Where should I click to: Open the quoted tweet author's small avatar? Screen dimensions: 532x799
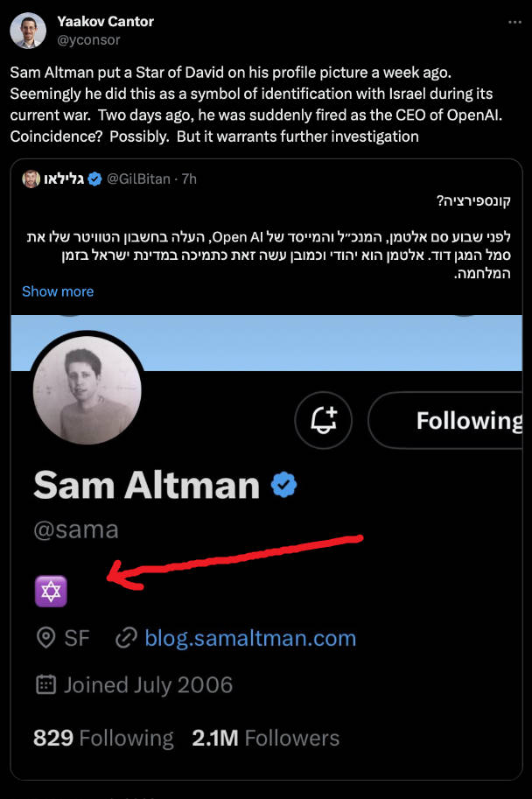tap(31, 179)
